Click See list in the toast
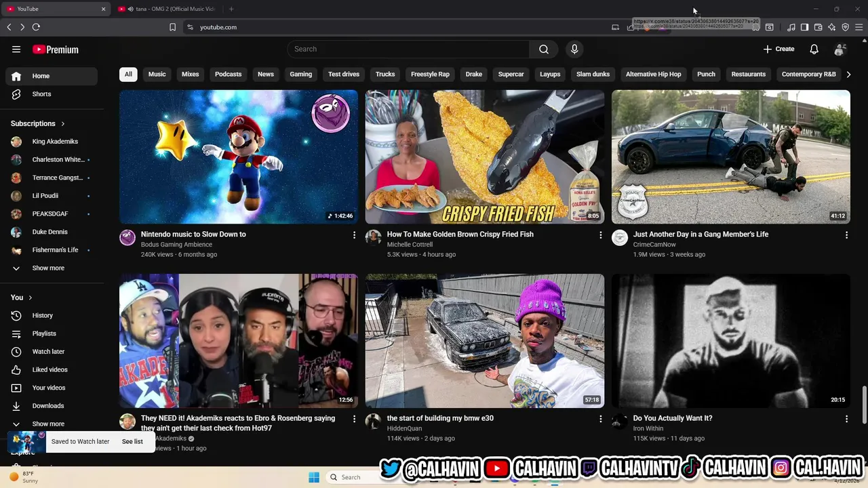Viewport: 868px width, 488px height. pos(132,441)
